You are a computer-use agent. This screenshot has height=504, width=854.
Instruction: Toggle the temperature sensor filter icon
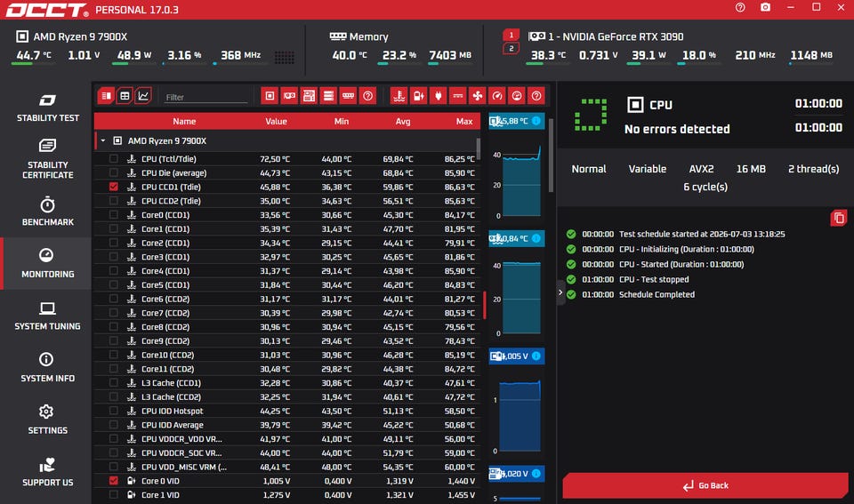[399, 96]
